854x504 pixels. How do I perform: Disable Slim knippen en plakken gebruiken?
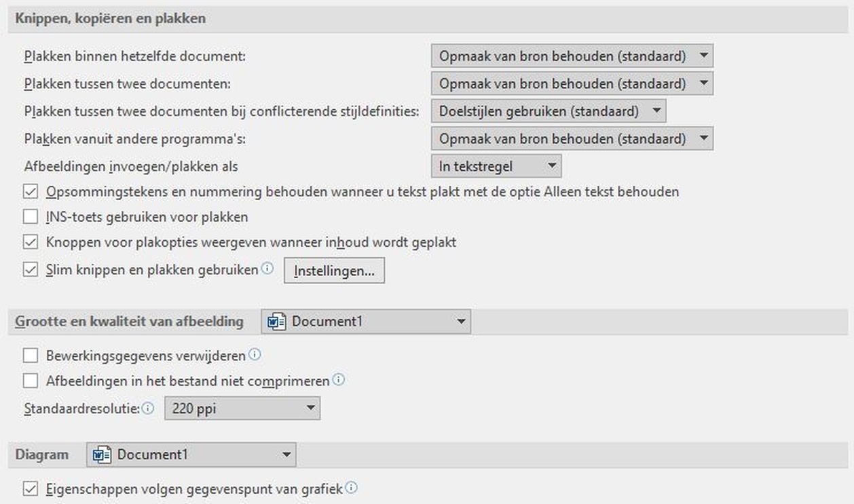pyautogui.click(x=31, y=270)
